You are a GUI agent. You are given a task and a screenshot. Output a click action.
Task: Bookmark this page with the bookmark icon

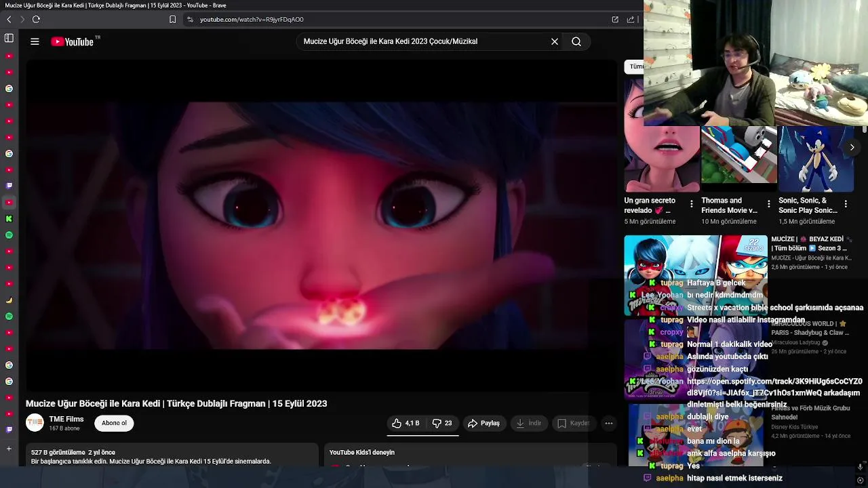pos(172,20)
